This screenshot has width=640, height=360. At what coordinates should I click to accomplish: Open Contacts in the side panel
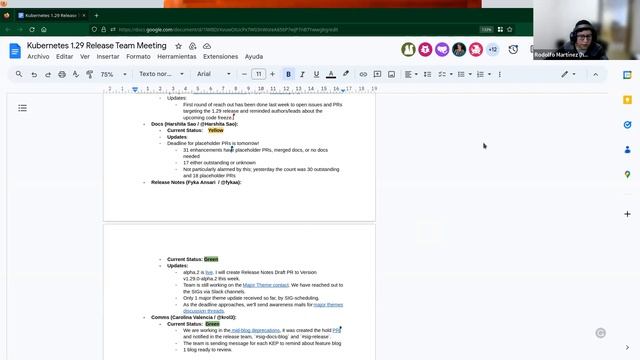click(627, 150)
